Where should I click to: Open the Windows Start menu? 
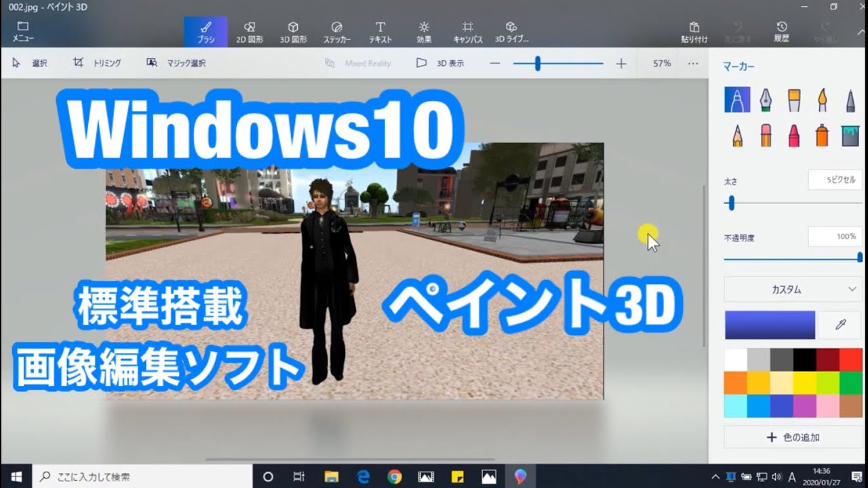(x=16, y=476)
